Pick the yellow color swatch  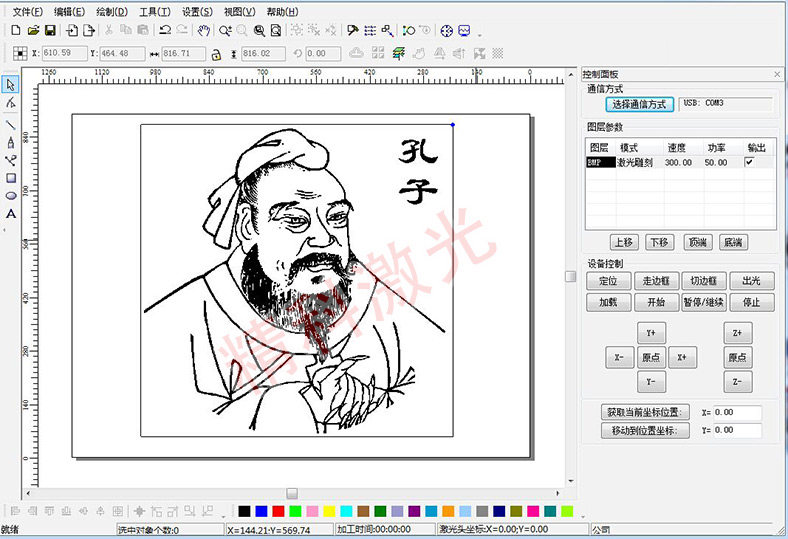tap(329, 511)
